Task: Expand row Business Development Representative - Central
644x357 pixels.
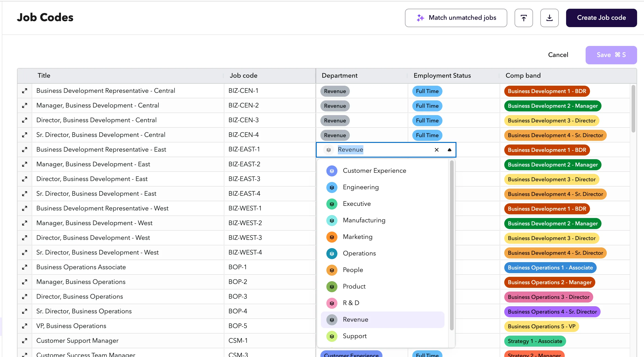Action: point(25,91)
